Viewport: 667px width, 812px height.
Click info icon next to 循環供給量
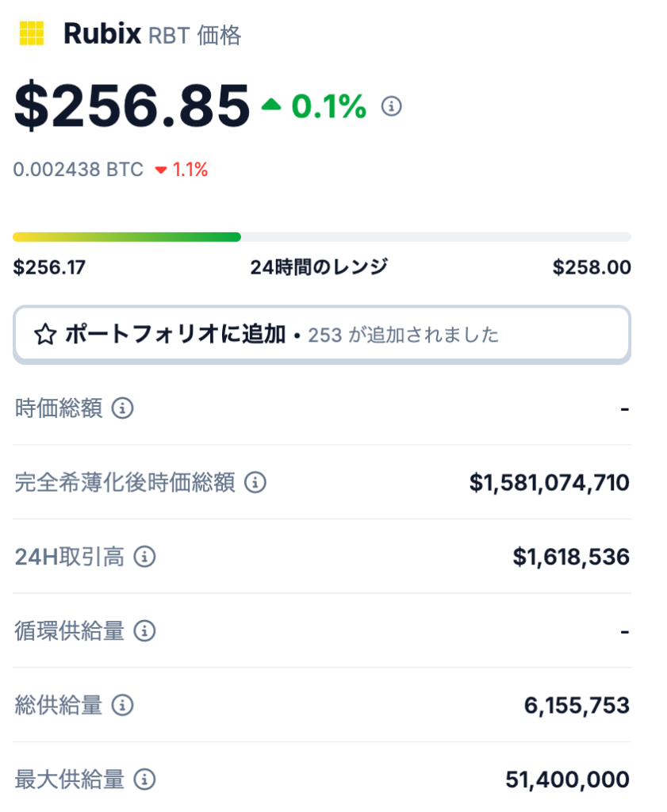coord(144,630)
